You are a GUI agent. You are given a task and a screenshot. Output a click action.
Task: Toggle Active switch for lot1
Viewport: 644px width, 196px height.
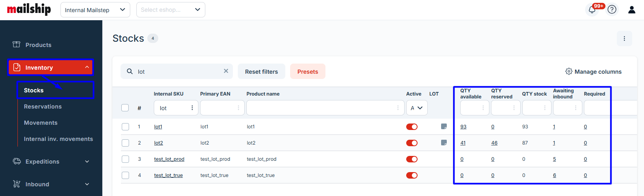[x=412, y=127]
